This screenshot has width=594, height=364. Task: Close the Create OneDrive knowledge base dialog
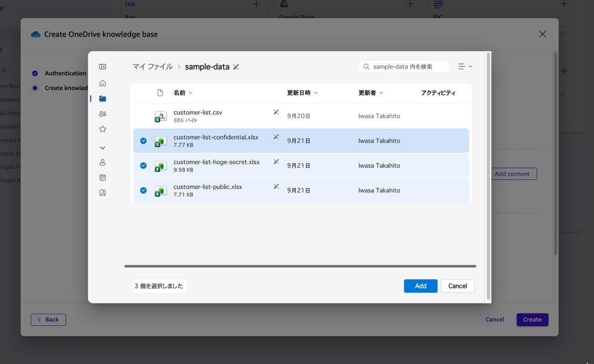[543, 34]
